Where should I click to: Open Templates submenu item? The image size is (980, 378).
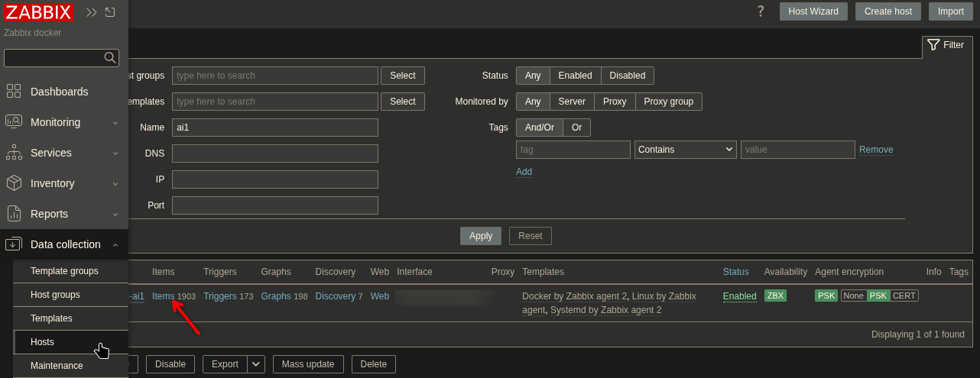(70, 318)
